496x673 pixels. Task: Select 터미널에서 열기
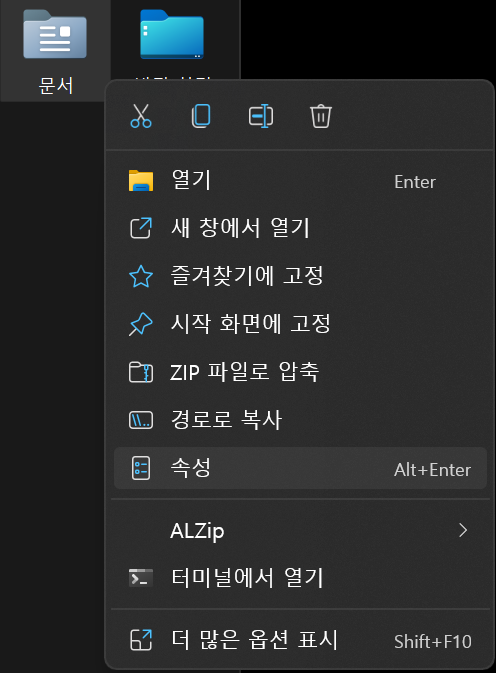pyautogui.click(x=300, y=578)
